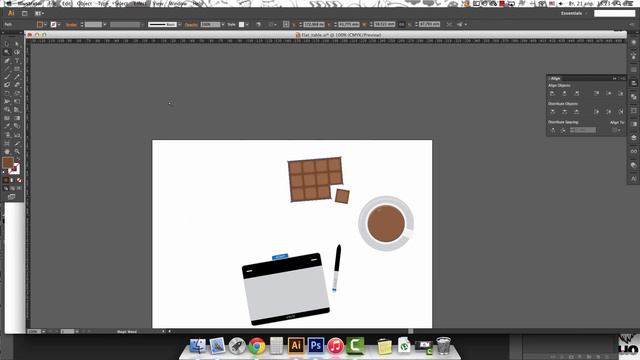Swap fill and stroke colors arrow

(x=18, y=159)
